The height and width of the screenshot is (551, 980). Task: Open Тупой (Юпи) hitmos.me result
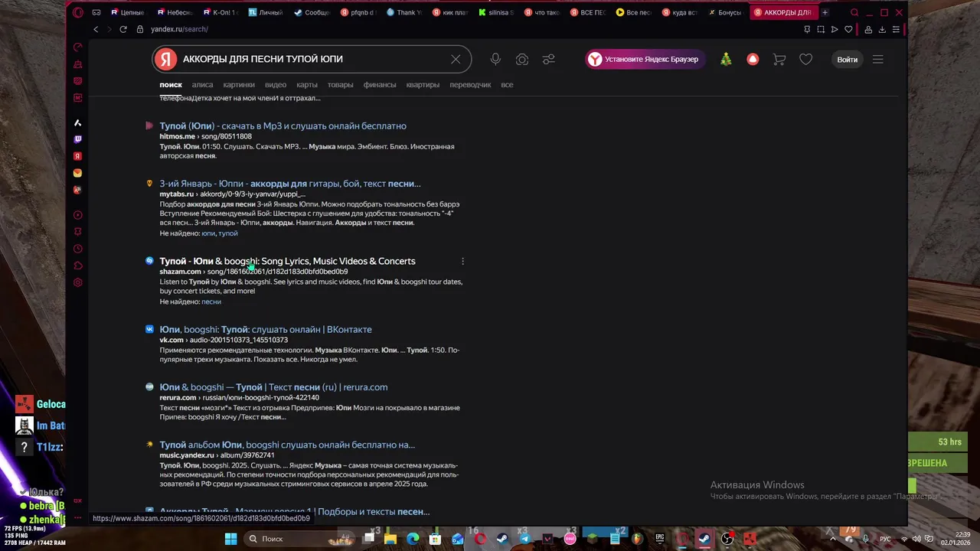tap(283, 126)
